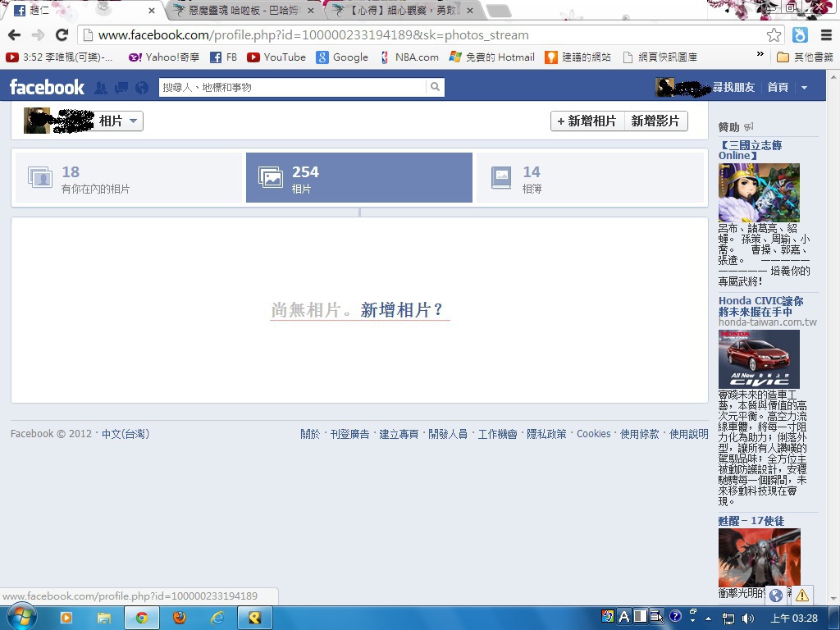Select the 14 相簿 tab
Viewport: 840px width, 630px height.
[590, 178]
